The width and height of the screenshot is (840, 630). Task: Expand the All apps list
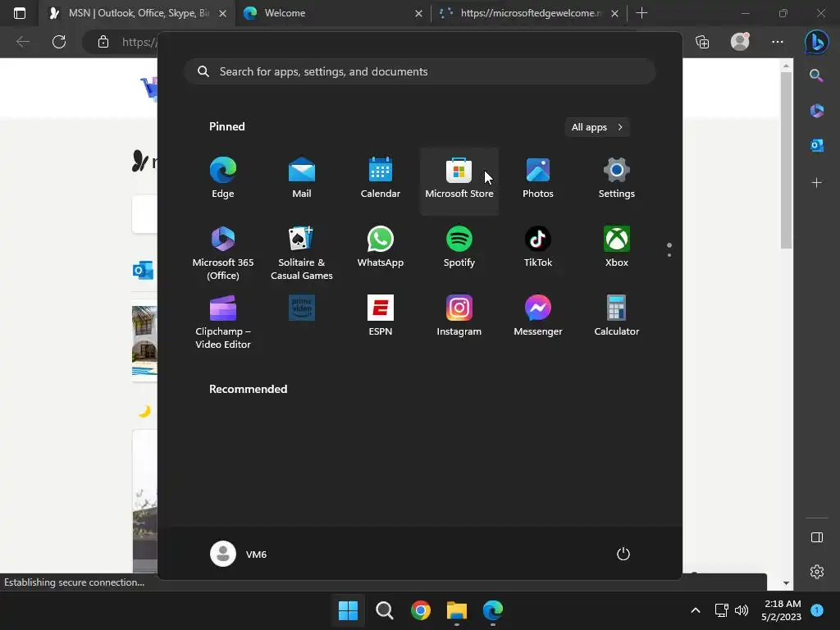(x=597, y=127)
